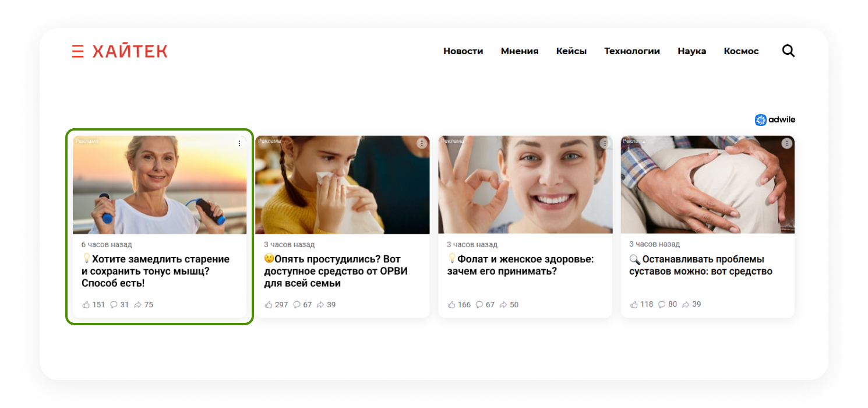The image size is (868, 408).
Task: Open three-dot menu on ОРВИ ad card
Action: (x=422, y=143)
